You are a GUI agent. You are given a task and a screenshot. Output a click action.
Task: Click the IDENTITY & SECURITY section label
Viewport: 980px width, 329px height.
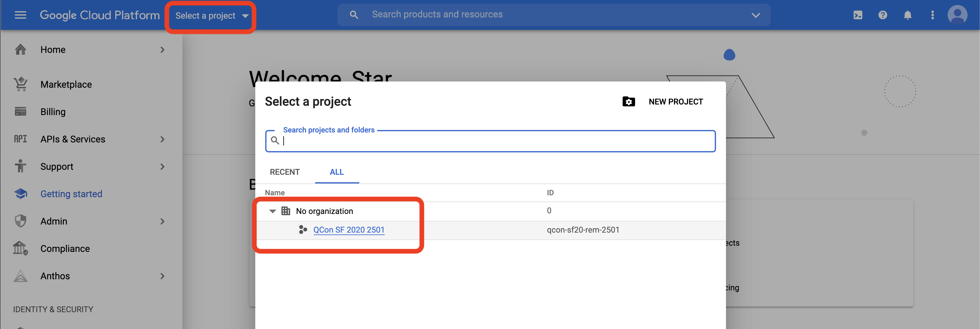[53, 309]
